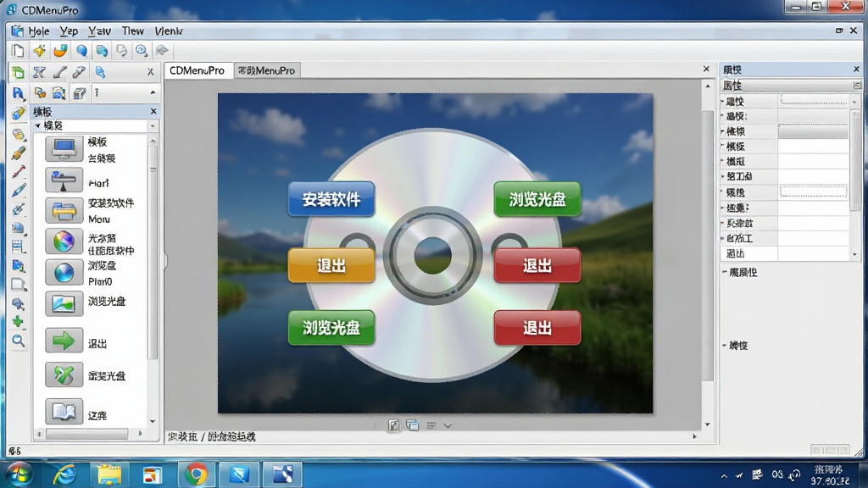Choose the colorful sphere template icon
The height and width of the screenshot is (488, 868).
[64, 241]
